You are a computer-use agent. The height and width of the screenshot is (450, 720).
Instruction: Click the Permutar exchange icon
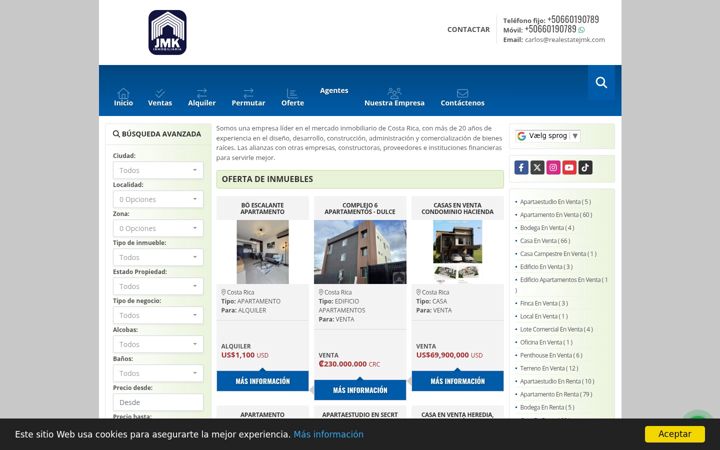[x=248, y=93]
